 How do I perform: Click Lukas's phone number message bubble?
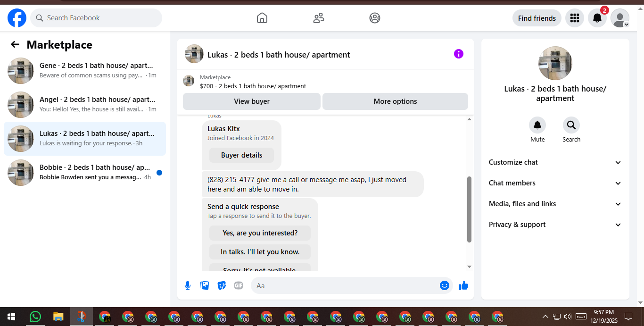click(313, 184)
